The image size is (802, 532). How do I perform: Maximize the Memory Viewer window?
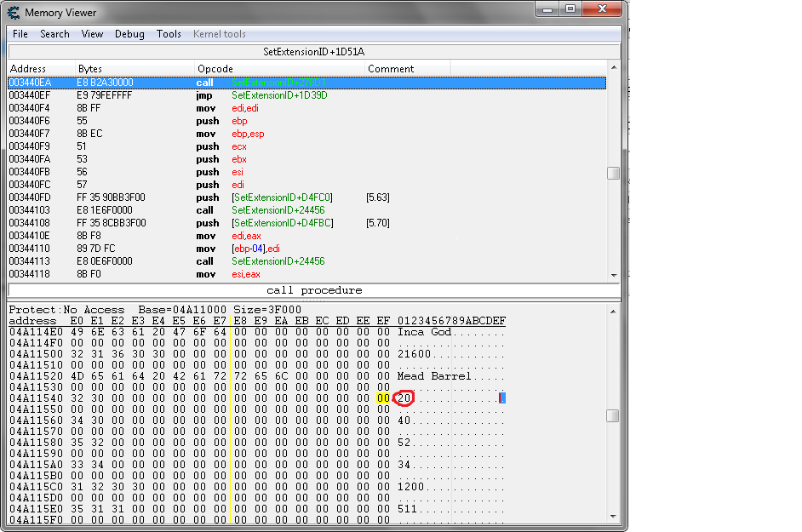point(570,9)
